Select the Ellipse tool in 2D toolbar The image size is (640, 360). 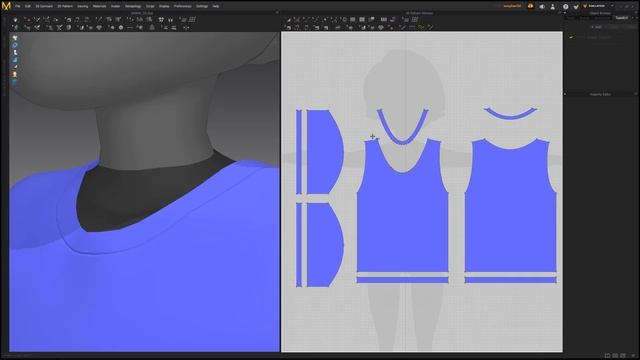(x=344, y=20)
